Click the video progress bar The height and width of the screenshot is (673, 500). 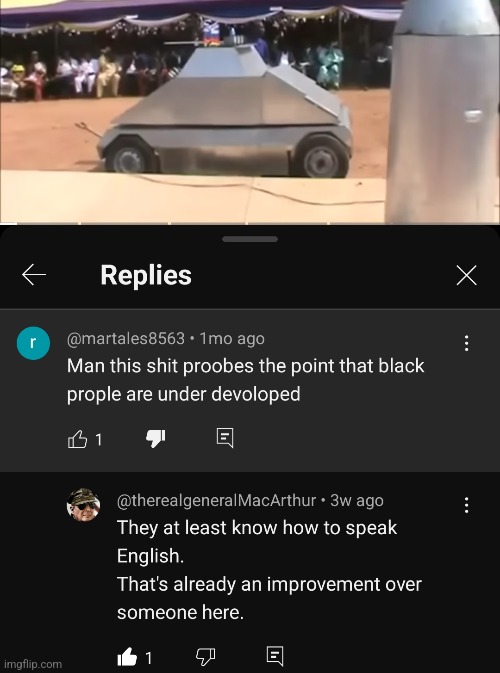(250, 223)
